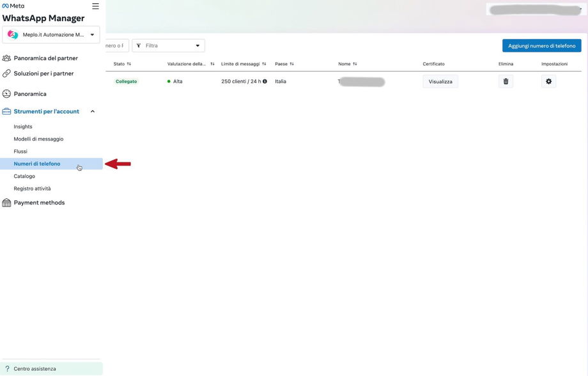This screenshot has width=588, height=376.
Task: Click the 250 clienti / 24 h value
Action: click(241, 81)
